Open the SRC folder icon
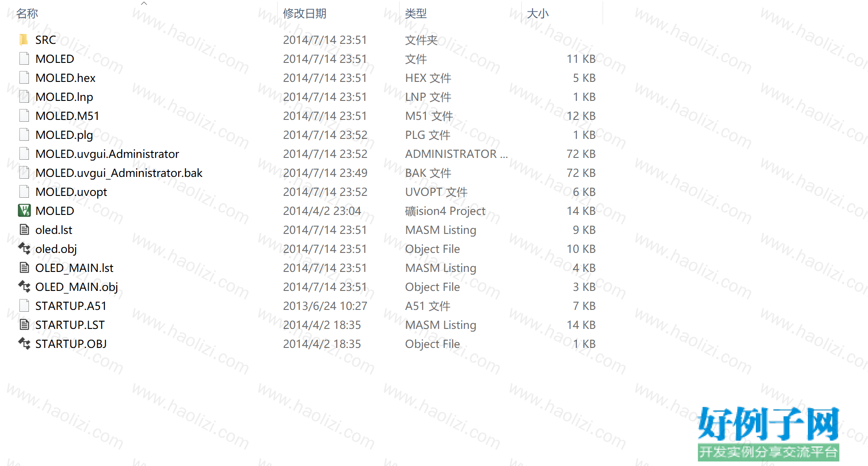Screen dimensions: 868x466 [x=24, y=40]
